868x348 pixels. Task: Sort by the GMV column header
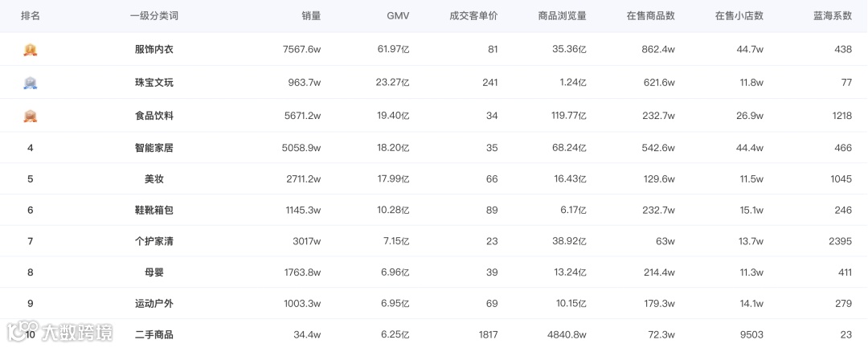click(x=398, y=16)
